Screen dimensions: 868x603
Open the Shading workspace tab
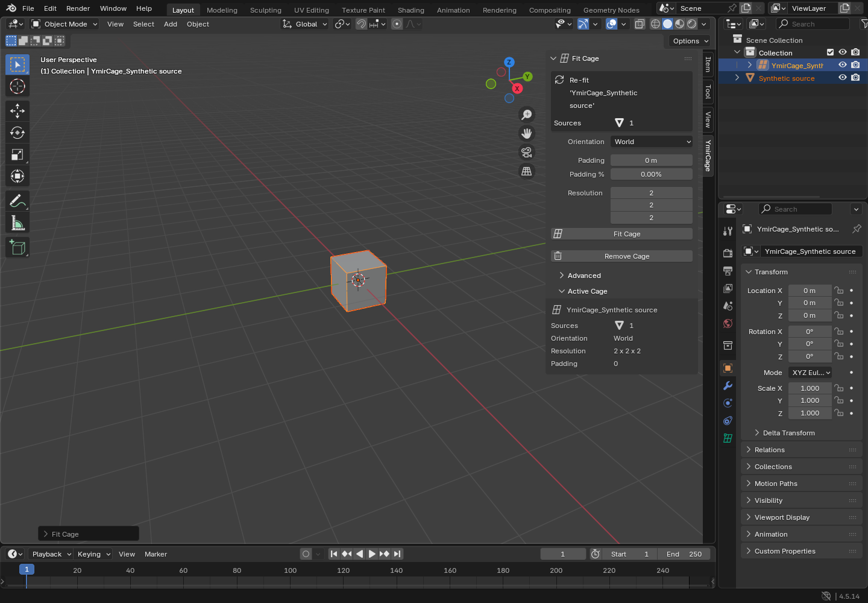click(411, 10)
